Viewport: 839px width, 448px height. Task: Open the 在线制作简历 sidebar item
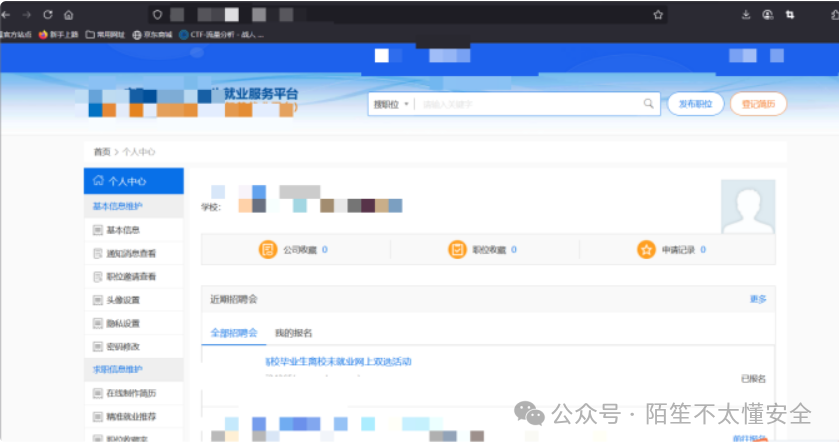click(134, 393)
